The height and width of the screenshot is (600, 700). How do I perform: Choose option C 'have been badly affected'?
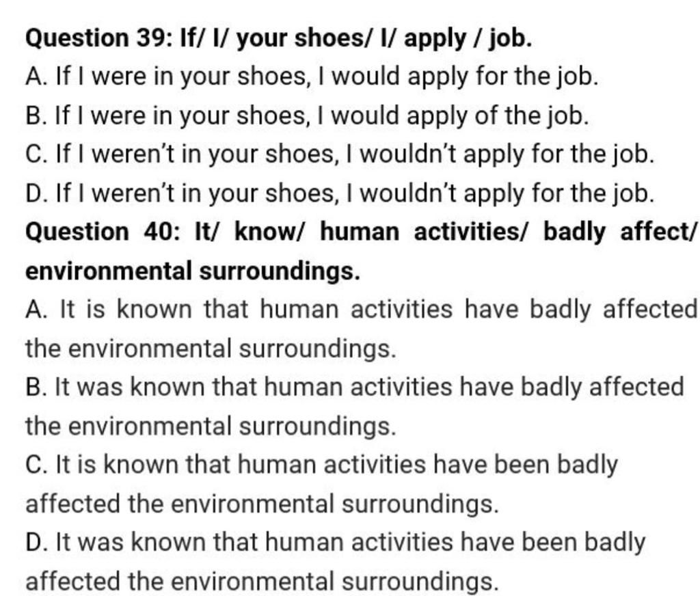point(321,485)
